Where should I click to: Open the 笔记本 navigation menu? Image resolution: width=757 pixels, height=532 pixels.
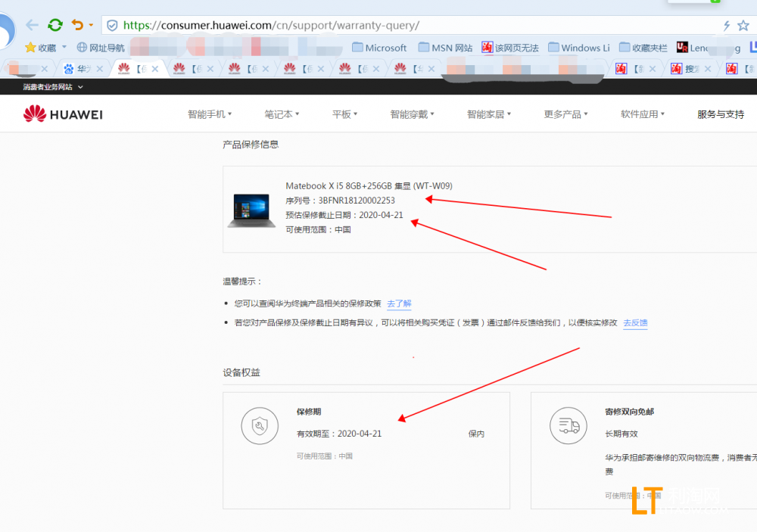tap(282, 114)
